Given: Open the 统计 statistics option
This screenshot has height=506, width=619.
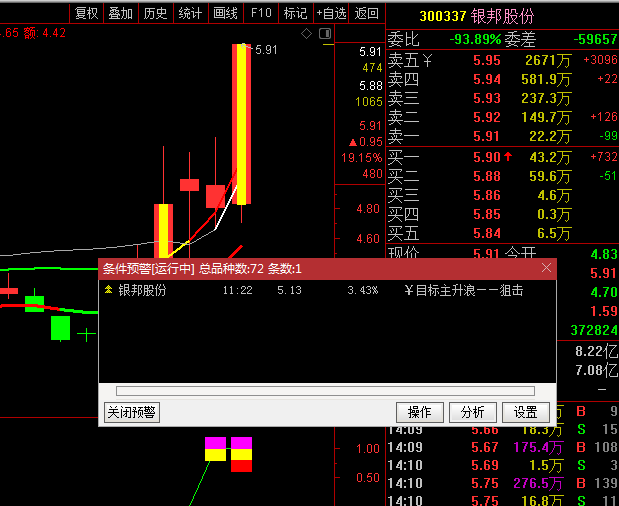Looking at the screenshot, I should [x=190, y=13].
